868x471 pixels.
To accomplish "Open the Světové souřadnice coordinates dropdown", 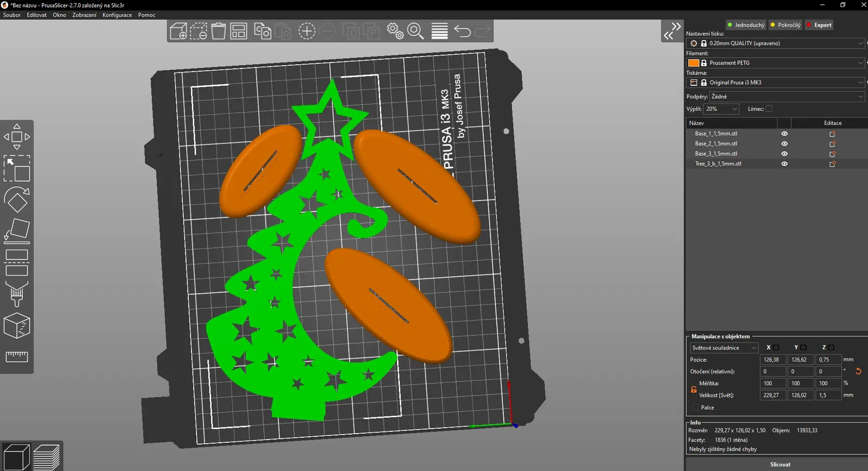I will [x=724, y=348].
